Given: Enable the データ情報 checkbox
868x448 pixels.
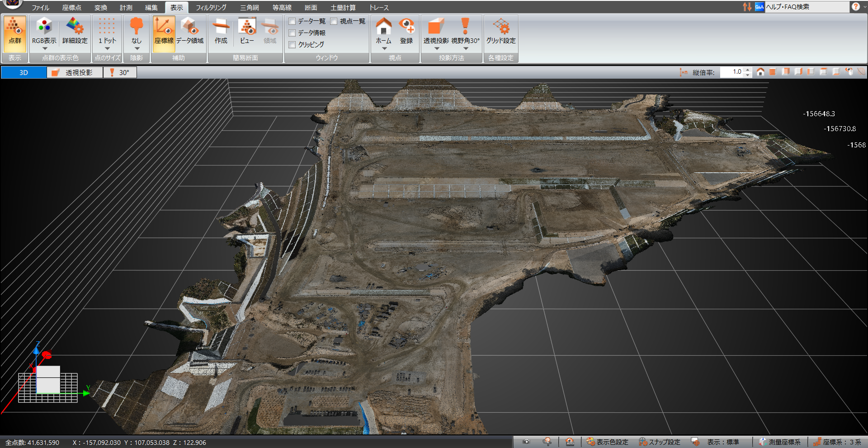Looking at the screenshot, I should (292, 33).
